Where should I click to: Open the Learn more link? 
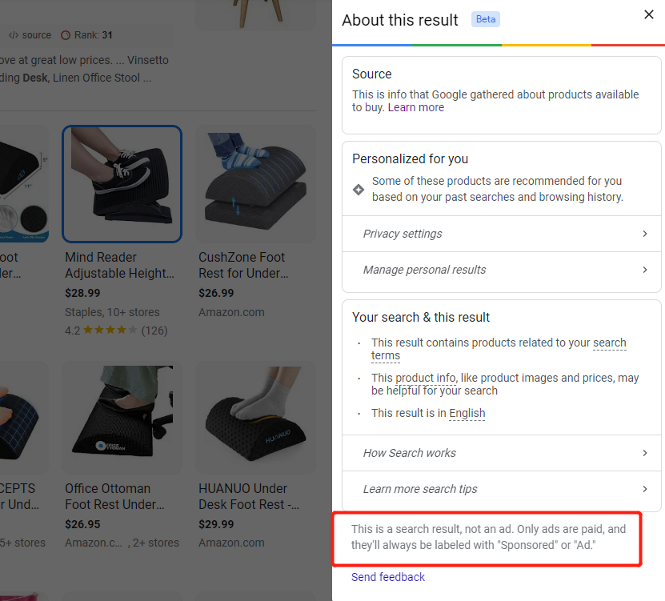click(x=416, y=108)
